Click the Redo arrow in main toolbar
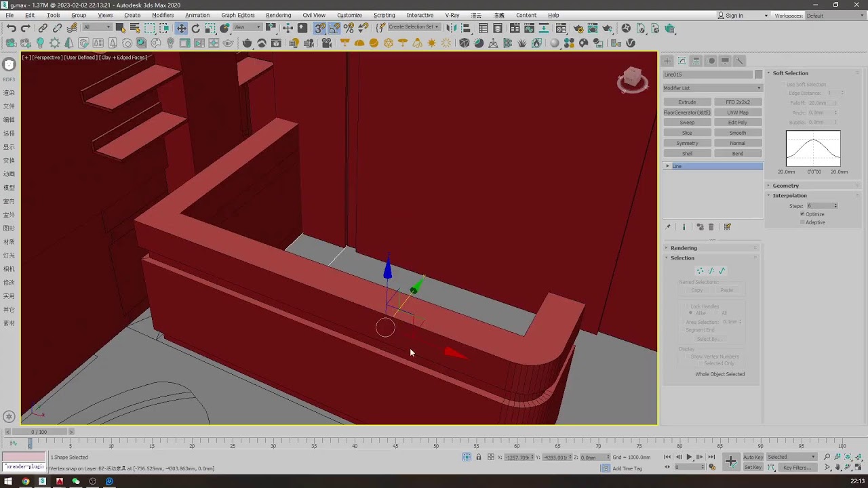 (25, 28)
